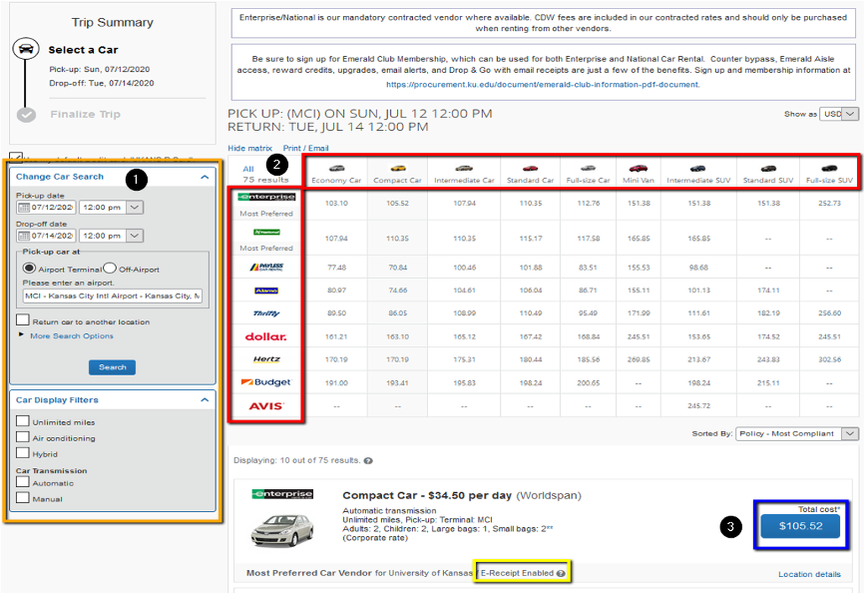Click the Alamo logo in the matrix

point(266,291)
